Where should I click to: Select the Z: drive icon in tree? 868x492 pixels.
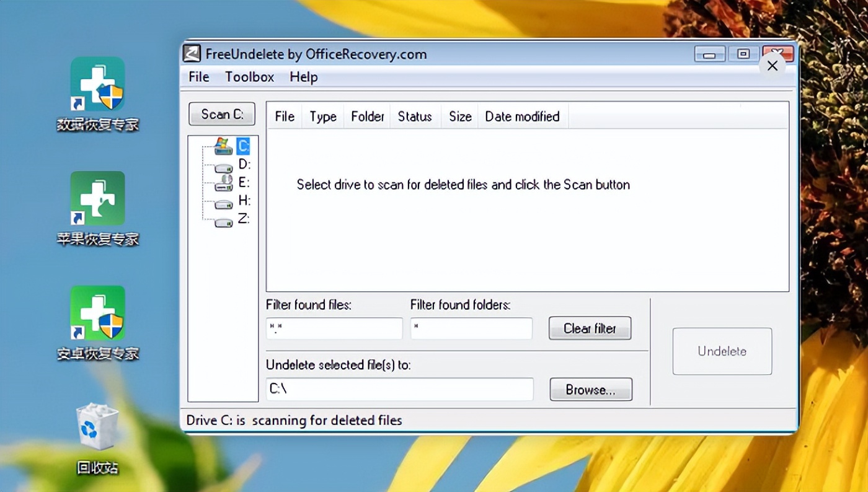tap(223, 222)
